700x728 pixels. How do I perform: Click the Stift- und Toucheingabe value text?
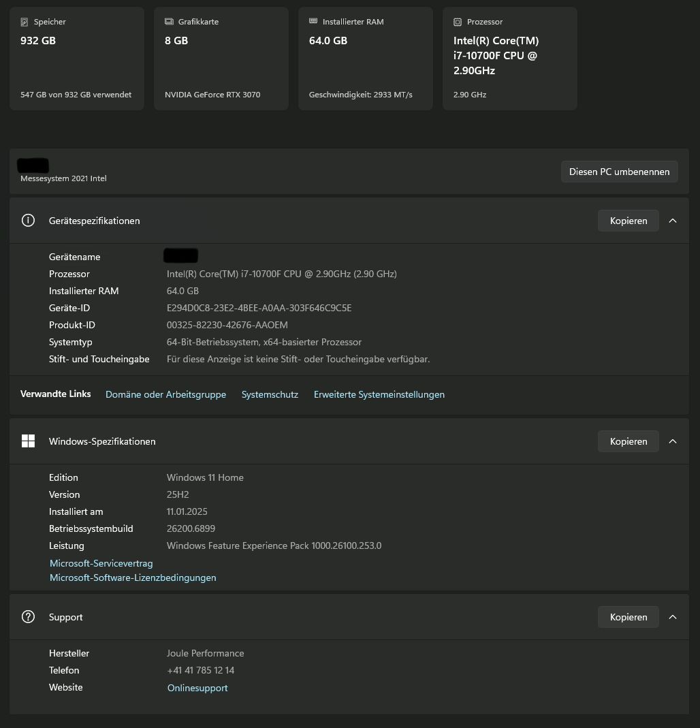point(298,359)
